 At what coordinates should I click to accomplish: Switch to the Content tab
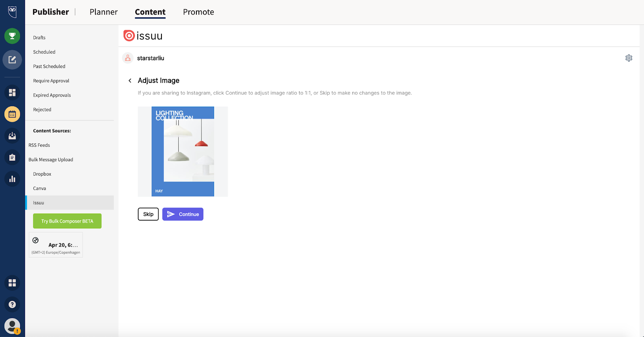pyautogui.click(x=150, y=12)
